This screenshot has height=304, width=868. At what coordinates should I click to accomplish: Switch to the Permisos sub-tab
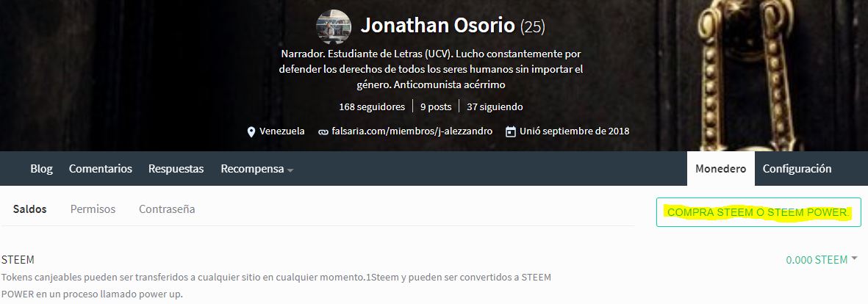(93, 209)
